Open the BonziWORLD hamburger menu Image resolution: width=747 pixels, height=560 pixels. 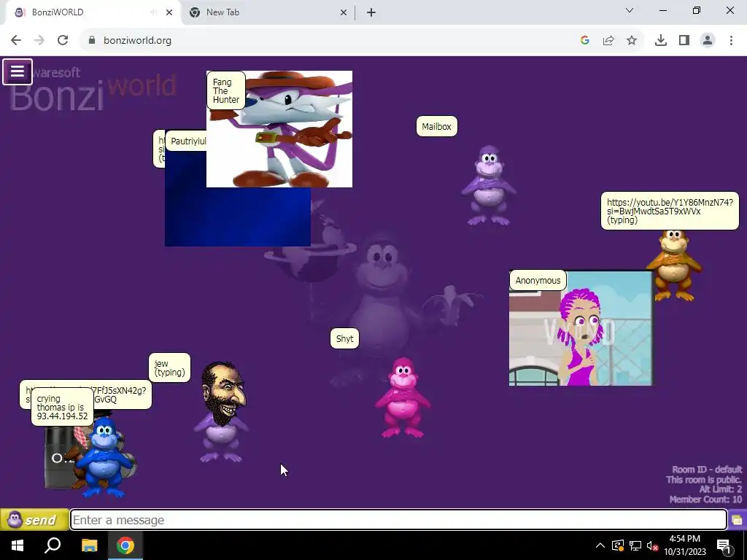pyautogui.click(x=18, y=72)
